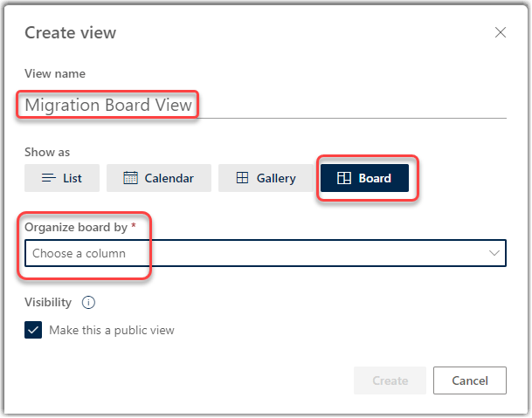Screen dimensions: 532x418
Task: Open the Visibility info icon
Action: coord(87,303)
